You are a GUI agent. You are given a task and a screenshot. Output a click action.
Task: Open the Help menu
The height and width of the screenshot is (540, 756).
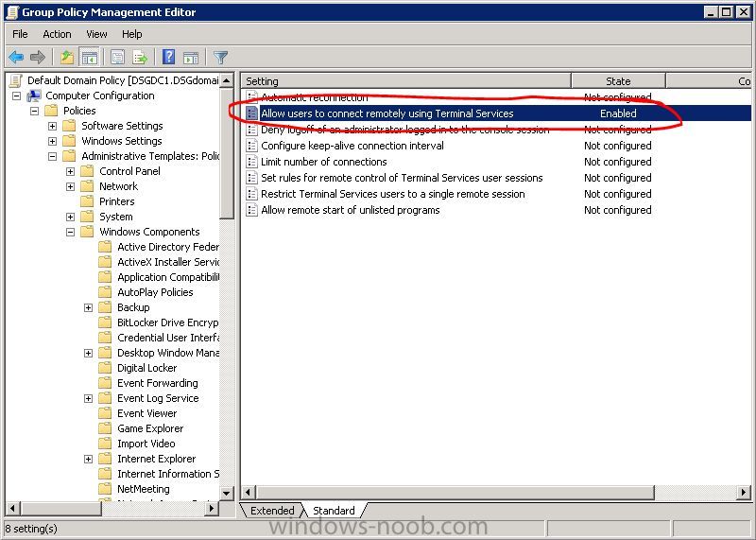coord(131,34)
